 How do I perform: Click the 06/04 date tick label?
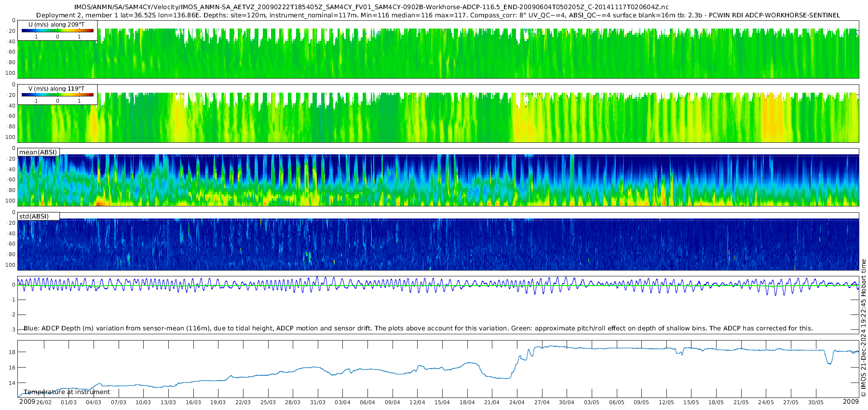pos(367,402)
